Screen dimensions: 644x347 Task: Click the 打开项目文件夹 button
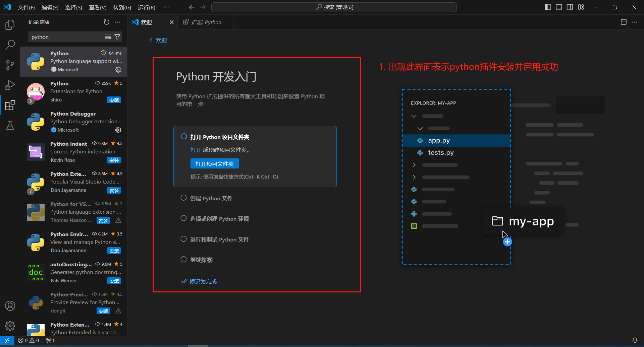[x=214, y=164]
